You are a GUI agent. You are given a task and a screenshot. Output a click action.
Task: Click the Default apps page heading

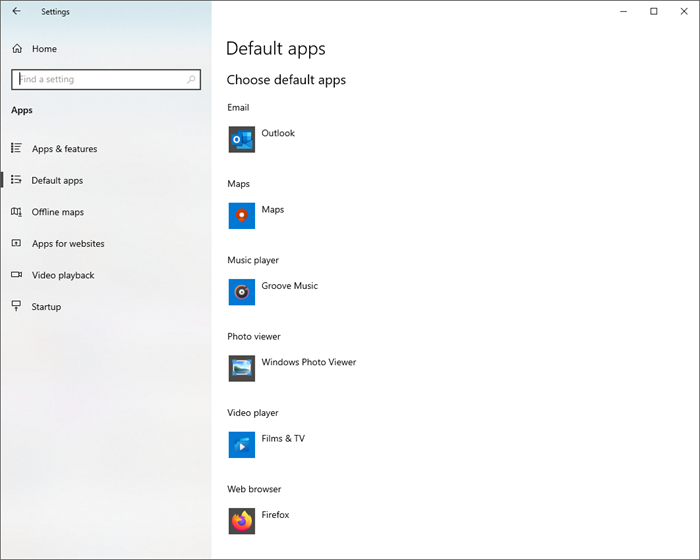(x=276, y=49)
